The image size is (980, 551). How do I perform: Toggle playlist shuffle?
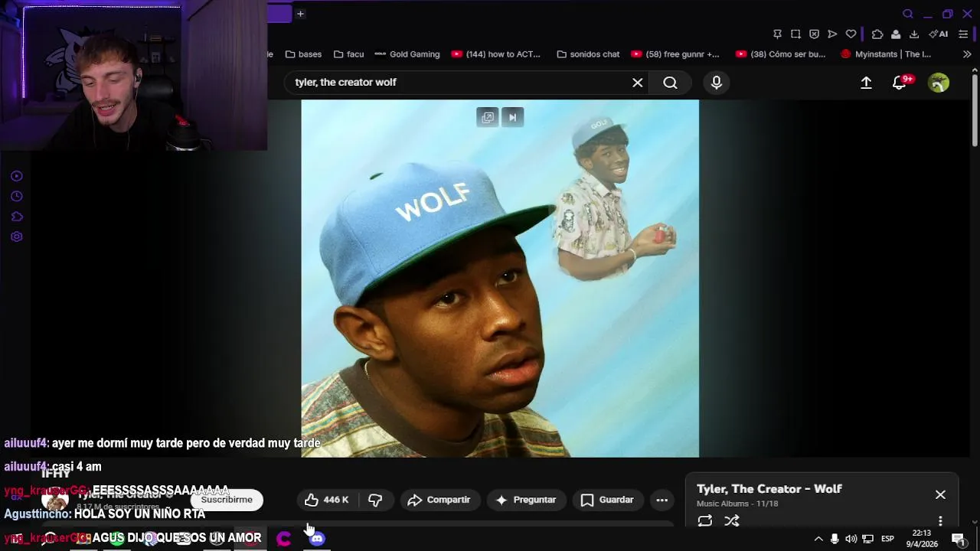[x=732, y=521]
